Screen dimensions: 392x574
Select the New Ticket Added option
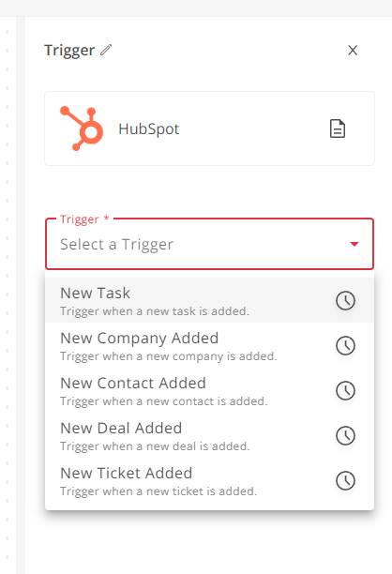point(209,480)
